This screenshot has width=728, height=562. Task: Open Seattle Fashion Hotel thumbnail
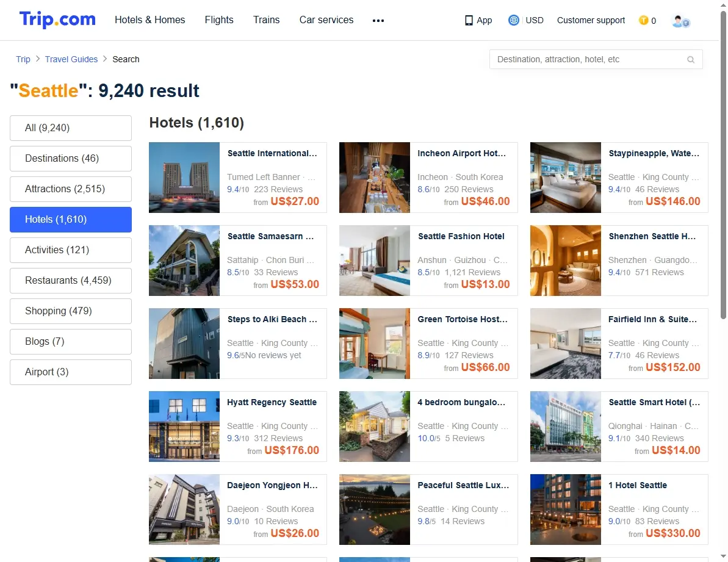(x=375, y=261)
